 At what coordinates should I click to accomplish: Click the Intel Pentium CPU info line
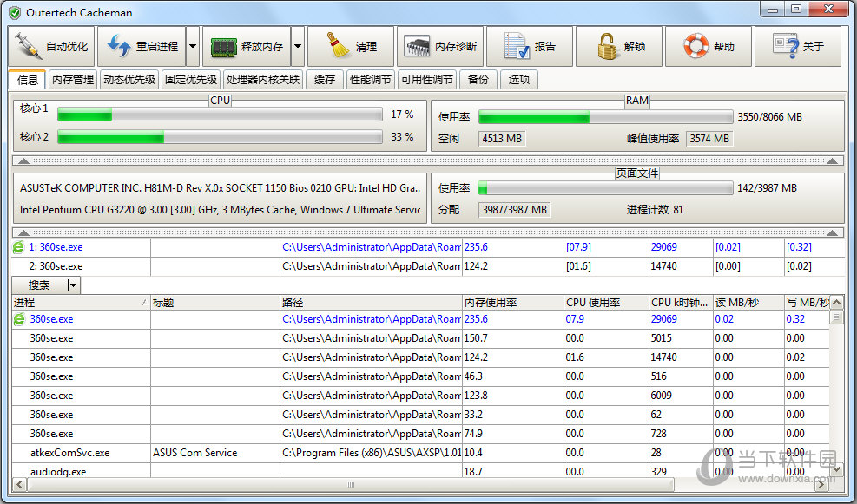click(x=220, y=210)
